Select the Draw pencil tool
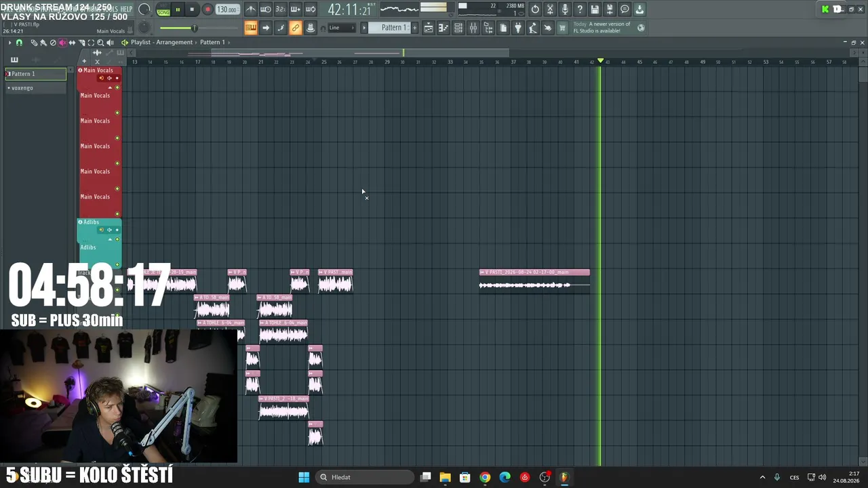The height and width of the screenshot is (488, 868). (34, 43)
